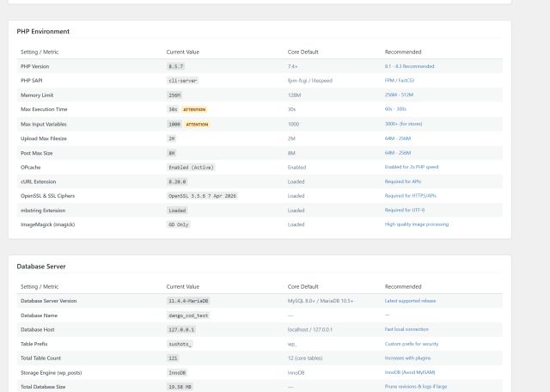Select the 'PHP SAPI' row label
The image size is (550, 392).
click(31, 80)
